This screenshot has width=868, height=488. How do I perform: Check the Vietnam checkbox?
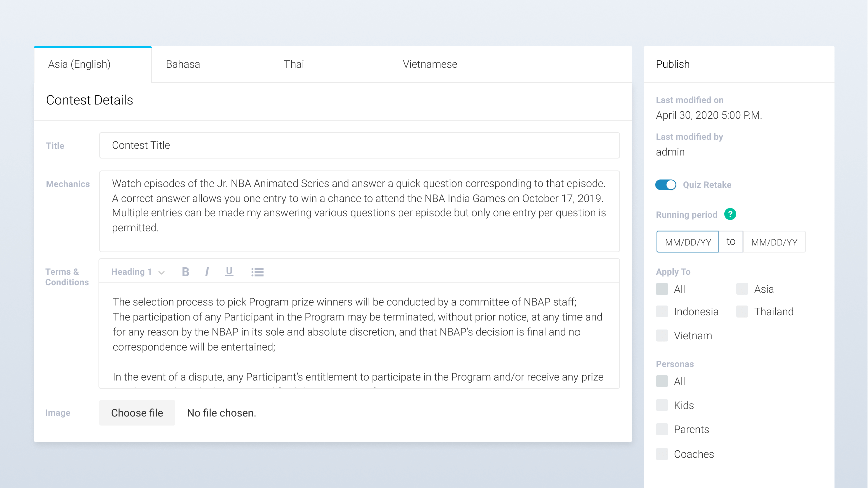tap(662, 336)
